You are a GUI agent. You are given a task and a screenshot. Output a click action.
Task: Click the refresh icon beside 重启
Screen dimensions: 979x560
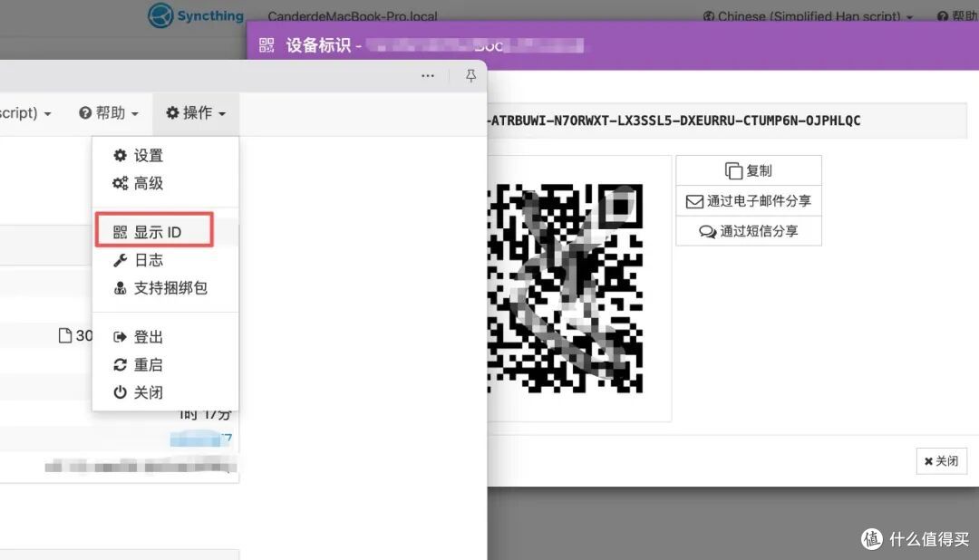click(x=120, y=364)
